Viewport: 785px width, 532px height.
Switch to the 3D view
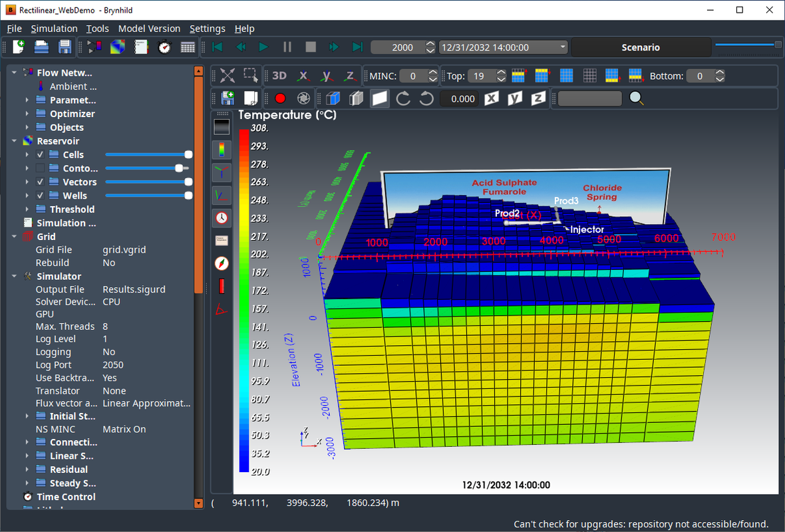point(279,76)
